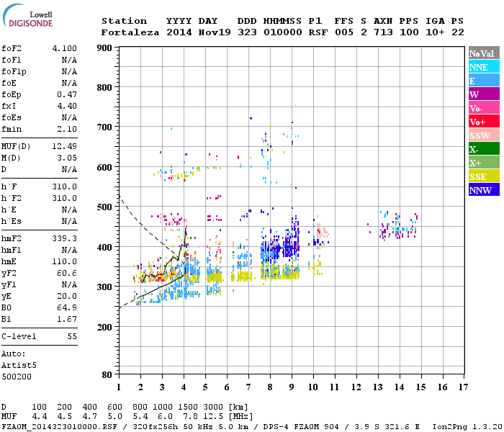
Task: Click the h`F value 310.0
Action: (x=65, y=186)
